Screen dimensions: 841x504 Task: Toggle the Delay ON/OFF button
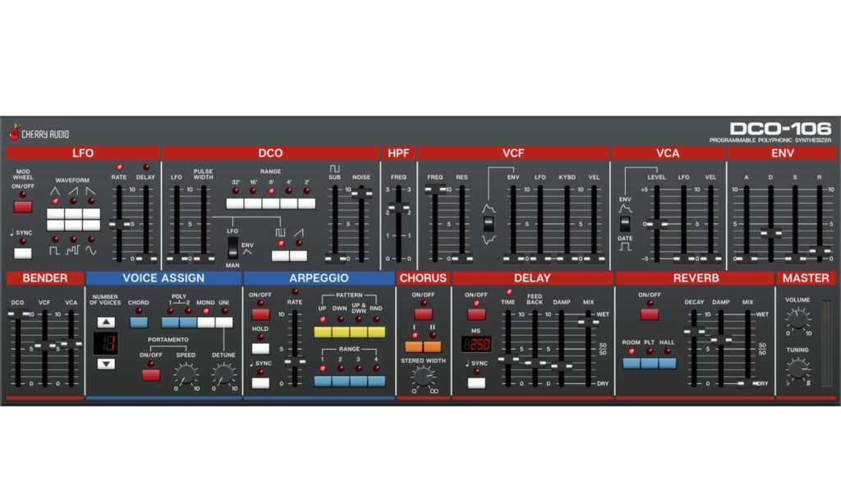click(476, 314)
